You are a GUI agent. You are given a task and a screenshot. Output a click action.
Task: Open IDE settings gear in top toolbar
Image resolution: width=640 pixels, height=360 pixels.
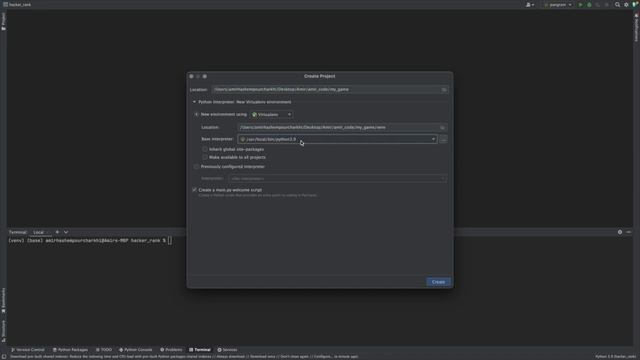[x=626, y=5]
